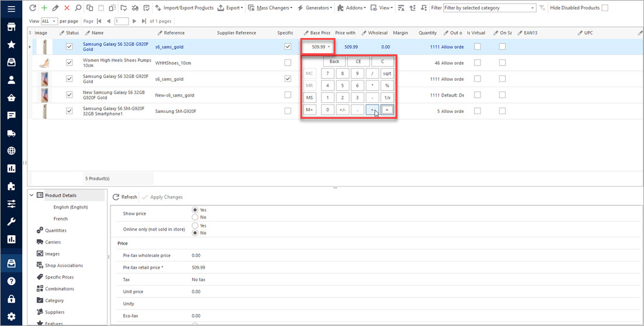Click the pencil Edit product icon

[x=56, y=8]
